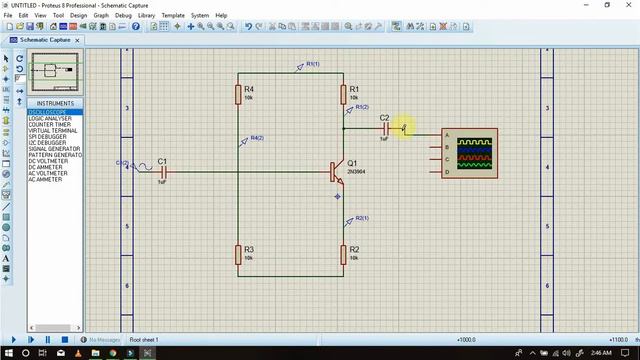
Task: Select OSCILLOSCOPE in the instruments list
Action: tap(55, 112)
